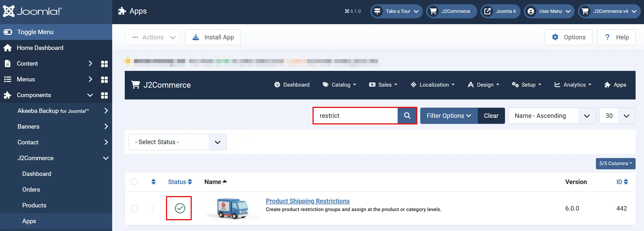644x231 pixels.
Task: Click the ID value 442
Action: pos(622,208)
